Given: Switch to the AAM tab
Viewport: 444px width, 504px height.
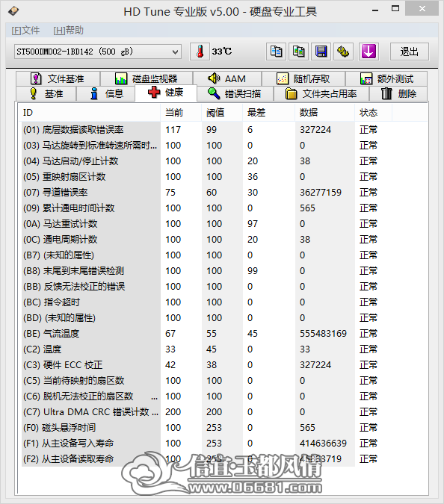Looking at the screenshot, I should tap(227, 78).
